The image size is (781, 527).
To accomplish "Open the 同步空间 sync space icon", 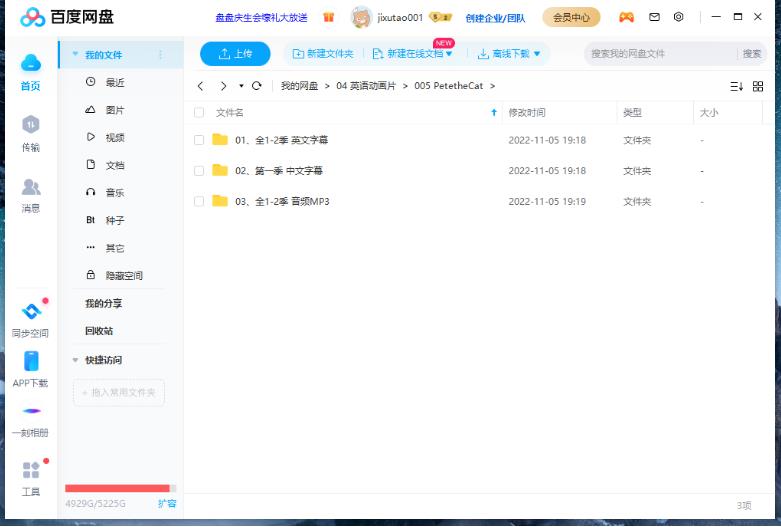I will [31, 311].
